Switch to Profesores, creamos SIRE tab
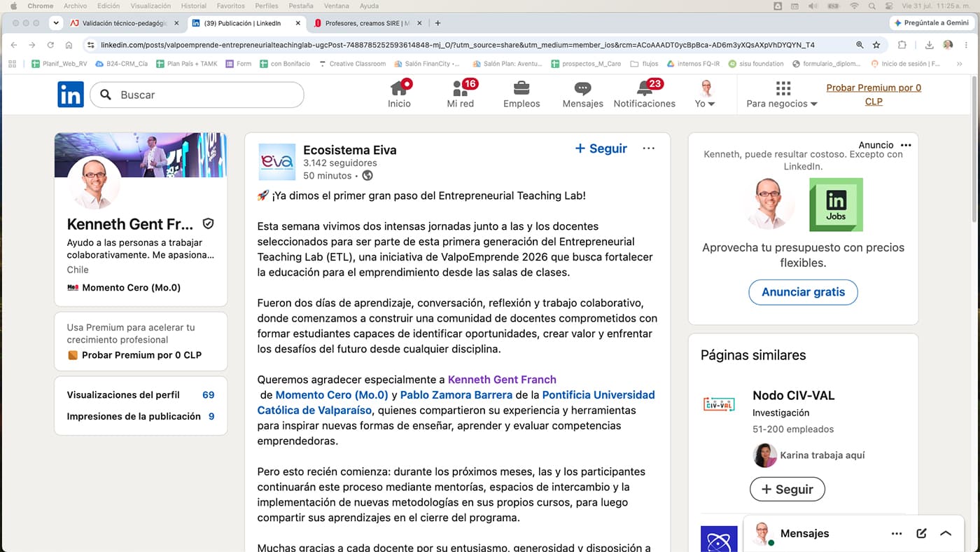 pos(369,23)
